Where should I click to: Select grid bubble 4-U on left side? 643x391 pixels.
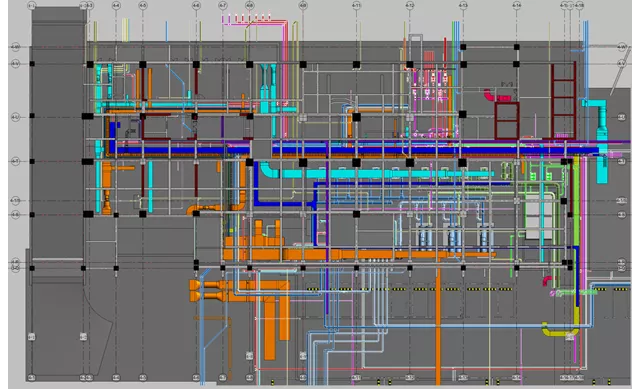15,117
